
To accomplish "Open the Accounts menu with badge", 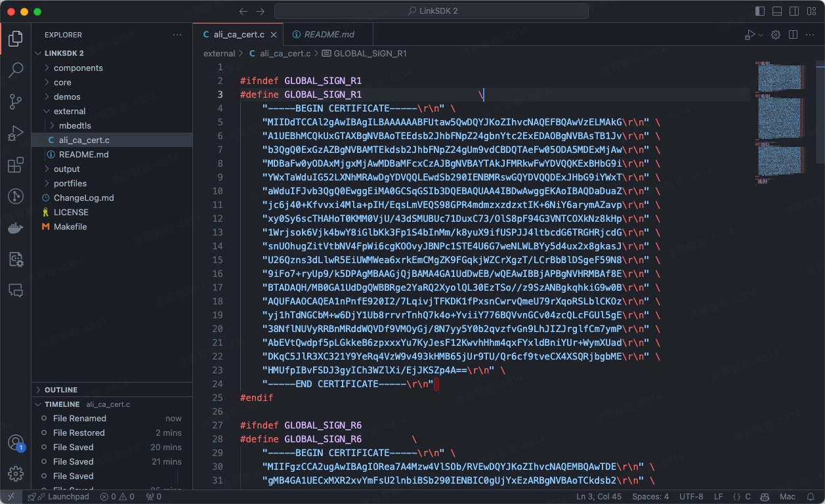I will (16, 443).
